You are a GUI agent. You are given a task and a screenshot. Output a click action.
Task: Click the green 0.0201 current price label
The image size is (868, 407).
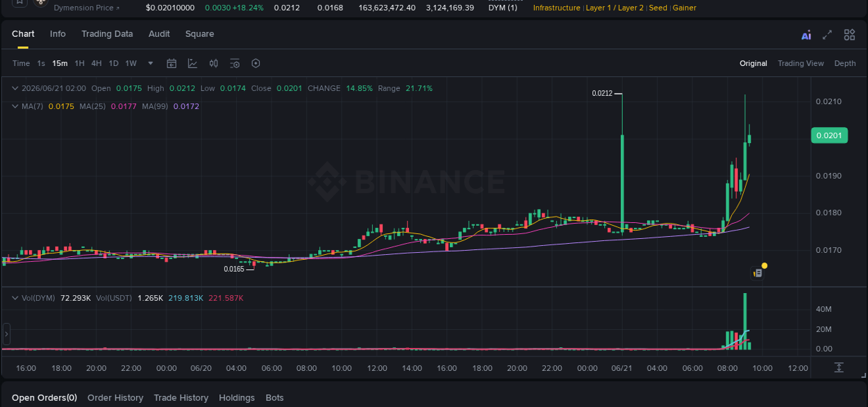coord(829,135)
